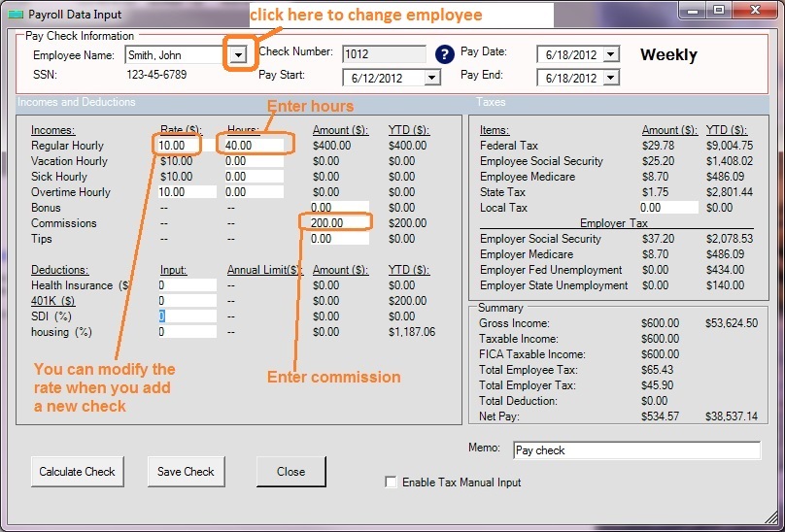
Task: Select the Regular Hourly rate field
Action: tap(179, 146)
